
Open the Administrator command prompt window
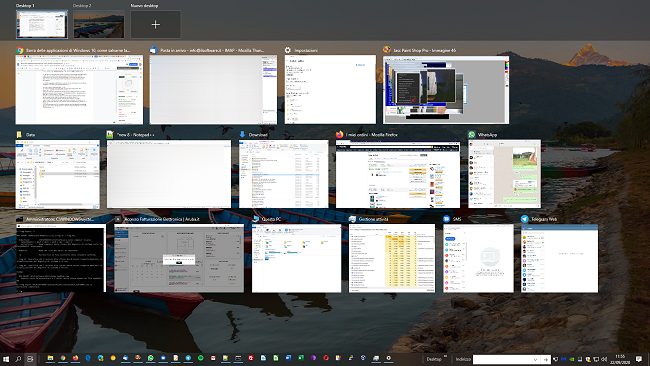click(61, 258)
